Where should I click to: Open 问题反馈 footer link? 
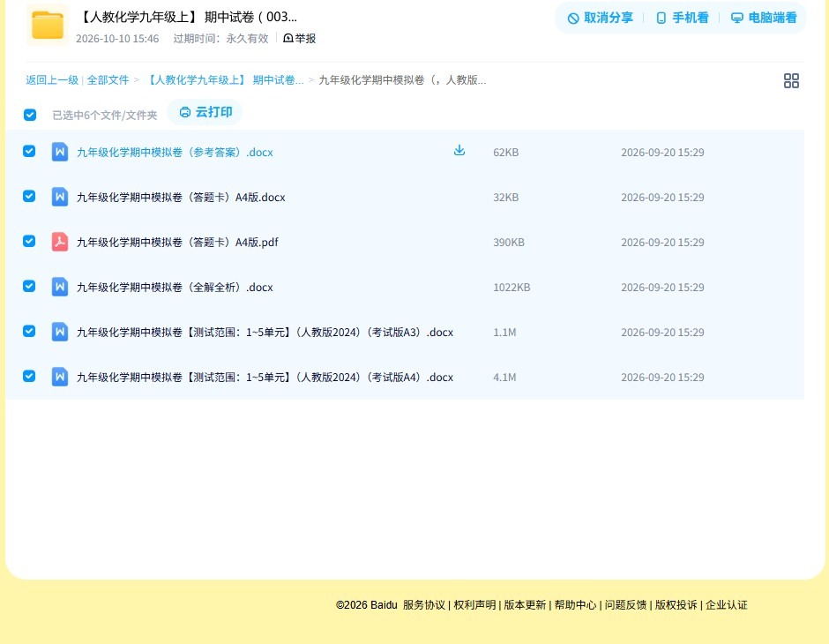[x=625, y=605]
